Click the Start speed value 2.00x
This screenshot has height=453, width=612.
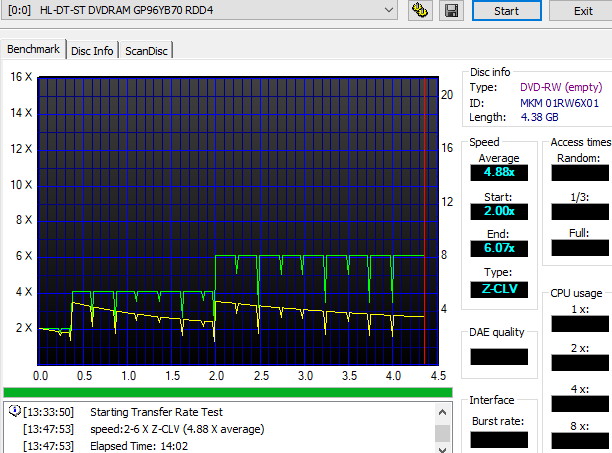click(x=499, y=211)
